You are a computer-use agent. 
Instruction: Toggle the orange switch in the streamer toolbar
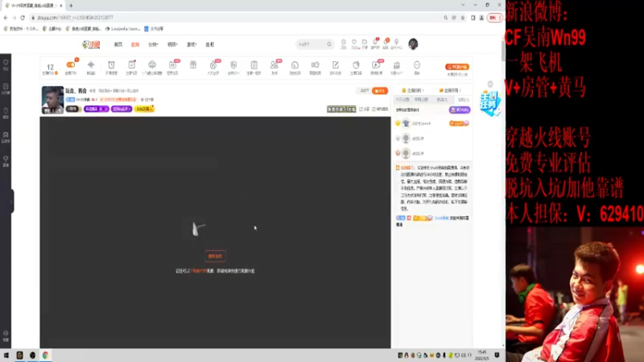pyautogui.click(x=70, y=65)
